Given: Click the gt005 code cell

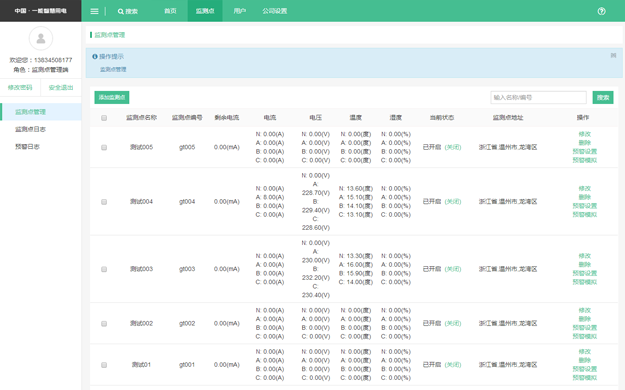Looking at the screenshot, I should pos(187,147).
